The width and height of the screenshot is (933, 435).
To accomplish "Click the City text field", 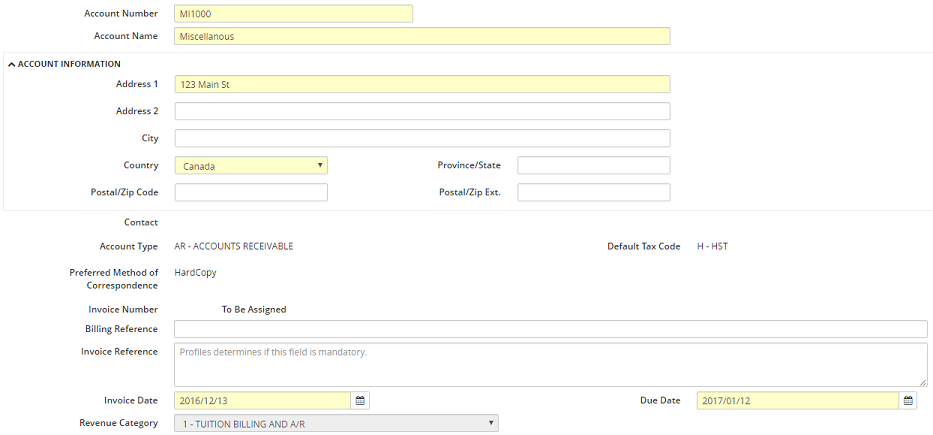I will 422,138.
